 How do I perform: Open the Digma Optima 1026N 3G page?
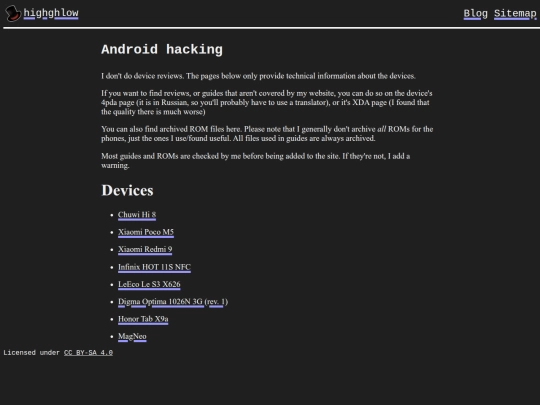point(173,302)
